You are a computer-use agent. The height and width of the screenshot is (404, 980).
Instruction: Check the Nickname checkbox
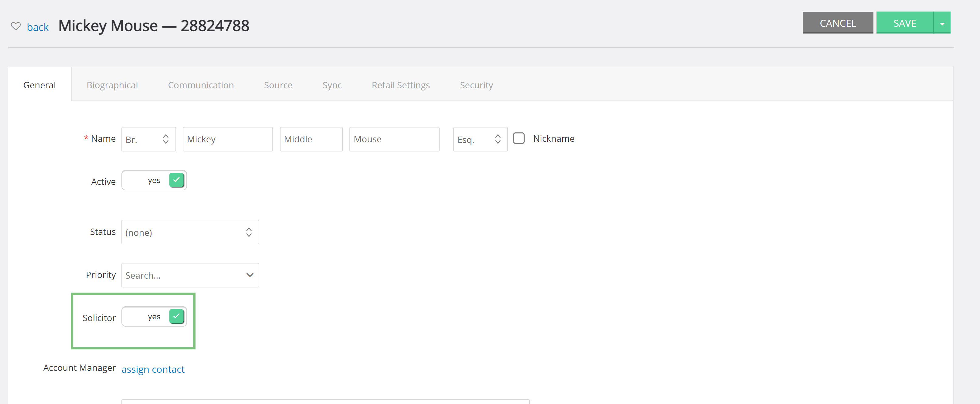pos(519,138)
